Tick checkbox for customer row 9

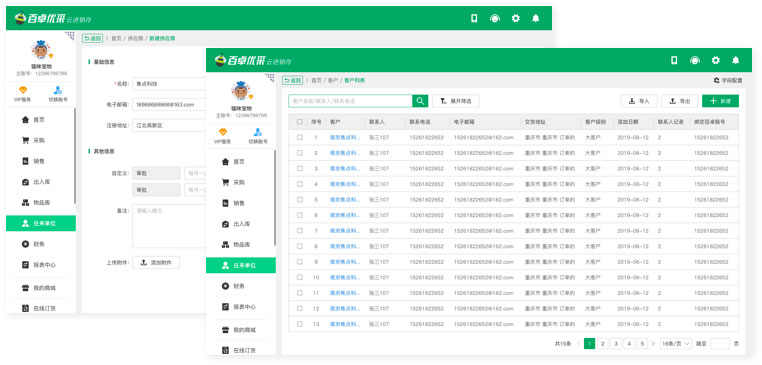tap(299, 261)
